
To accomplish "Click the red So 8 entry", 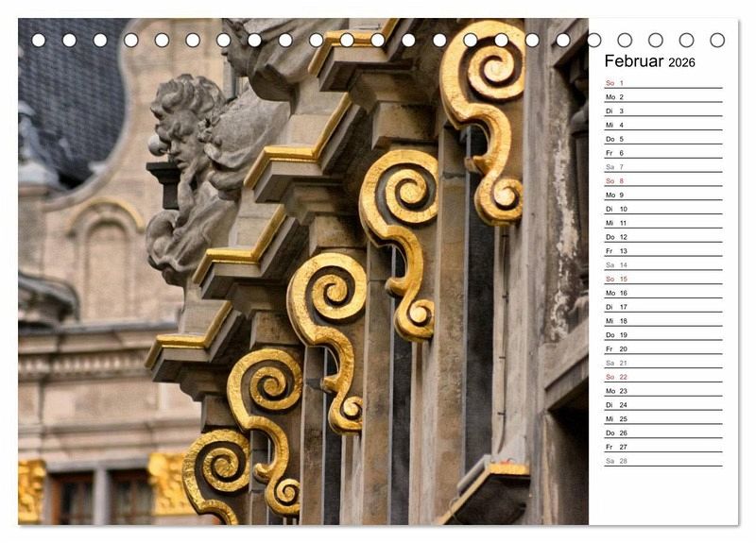I will 662,181.
